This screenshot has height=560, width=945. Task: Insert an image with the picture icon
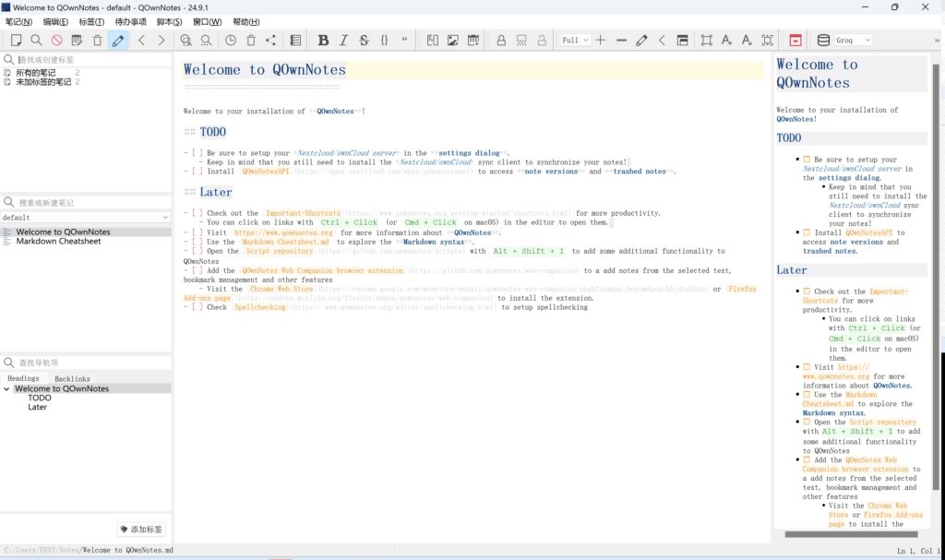[x=453, y=41]
